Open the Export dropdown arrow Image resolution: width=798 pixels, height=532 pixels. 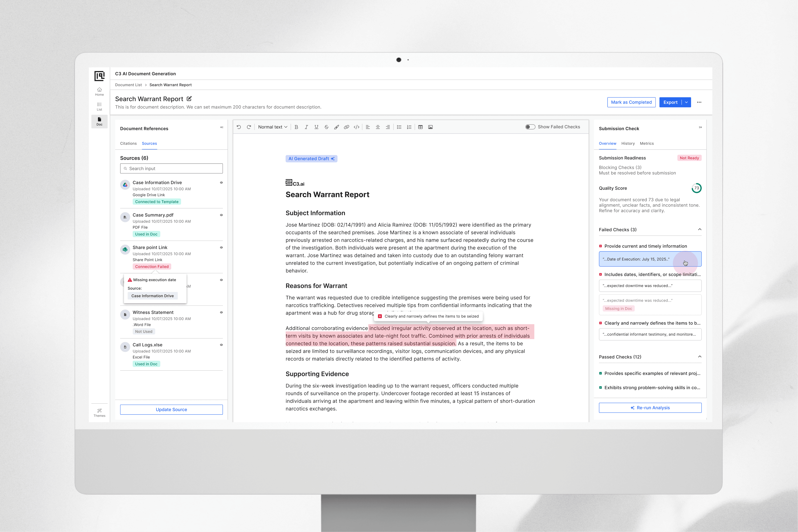point(686,102)
